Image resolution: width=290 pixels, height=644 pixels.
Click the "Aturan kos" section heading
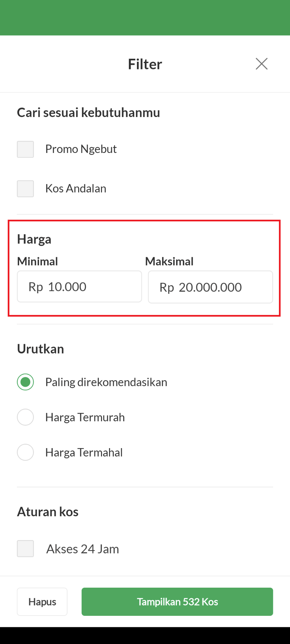pos(48,512)
